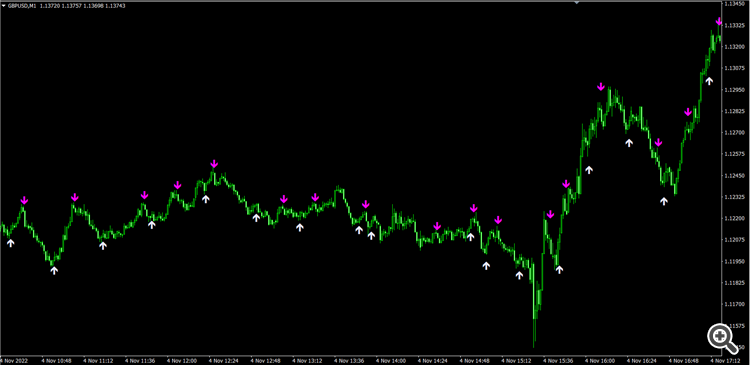Select the 1.12450 price scale label
Image resolution: width=750 pixels, height=365 pixels.
(735, 176)
